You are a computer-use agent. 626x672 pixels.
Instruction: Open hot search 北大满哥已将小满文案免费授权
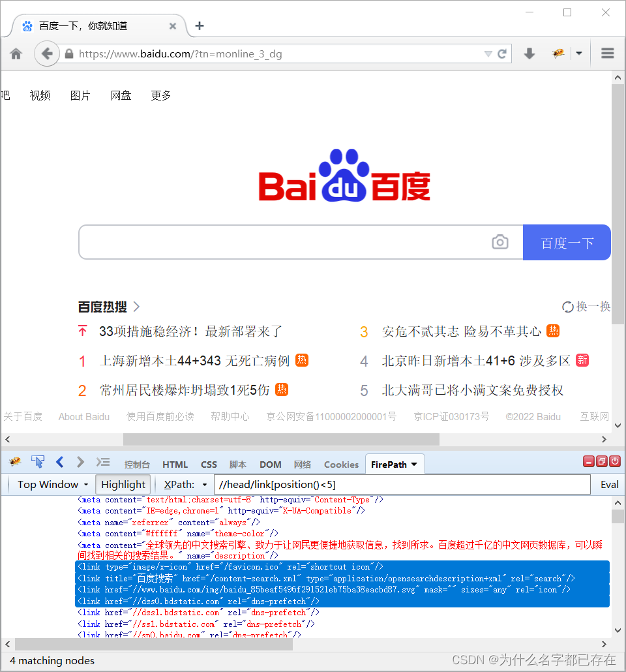click(x=473, y=390)
